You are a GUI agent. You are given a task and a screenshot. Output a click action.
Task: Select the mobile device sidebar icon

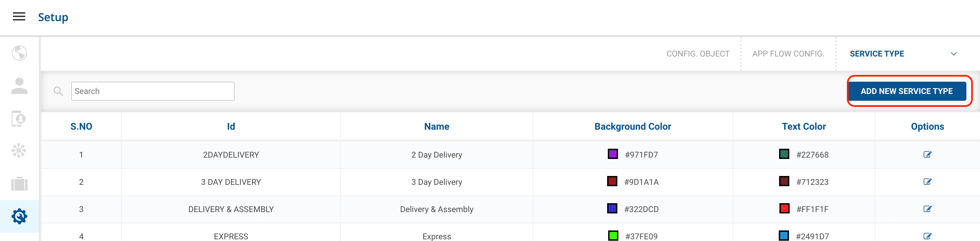[18, 118]
